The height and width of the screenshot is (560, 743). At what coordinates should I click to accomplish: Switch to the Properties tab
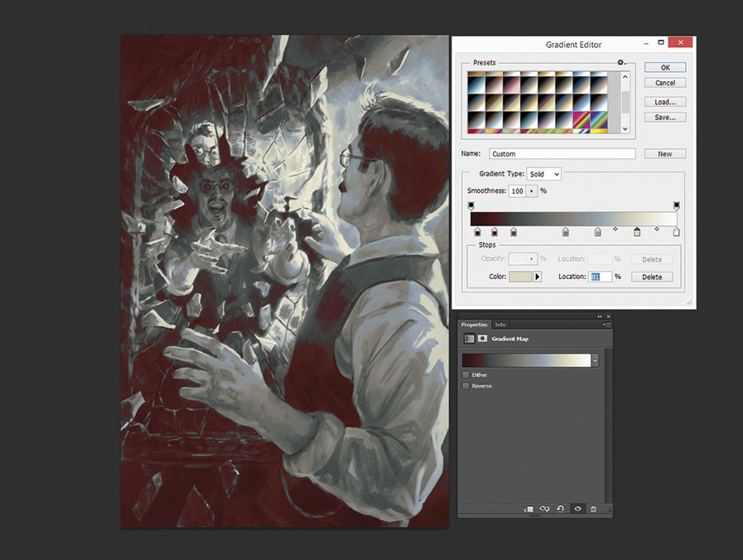[474, 325]
